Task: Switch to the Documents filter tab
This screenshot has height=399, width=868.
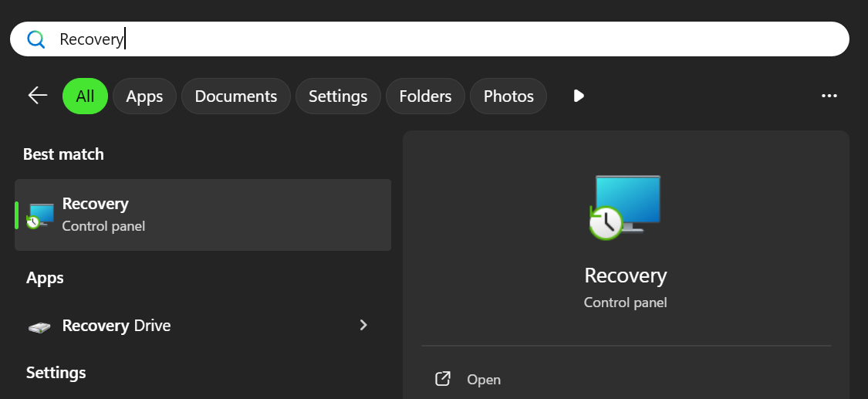Action: [236, 96]
